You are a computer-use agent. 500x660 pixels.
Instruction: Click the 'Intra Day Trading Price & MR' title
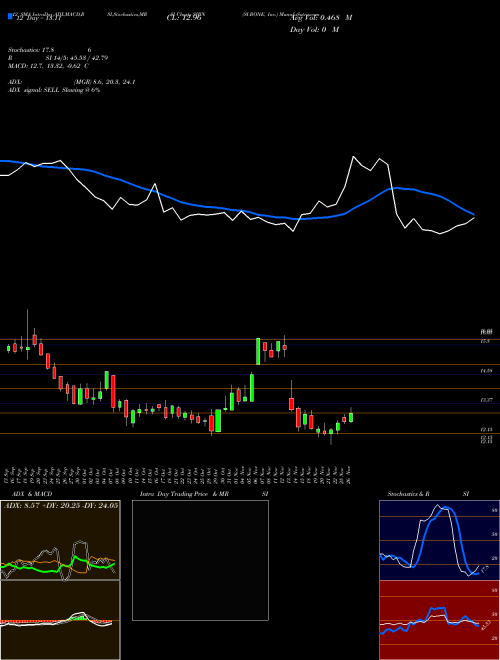(x=184, y=494)
